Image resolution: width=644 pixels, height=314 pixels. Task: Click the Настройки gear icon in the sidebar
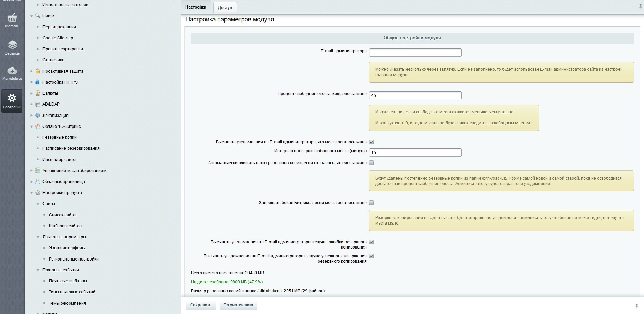point(12,98)
